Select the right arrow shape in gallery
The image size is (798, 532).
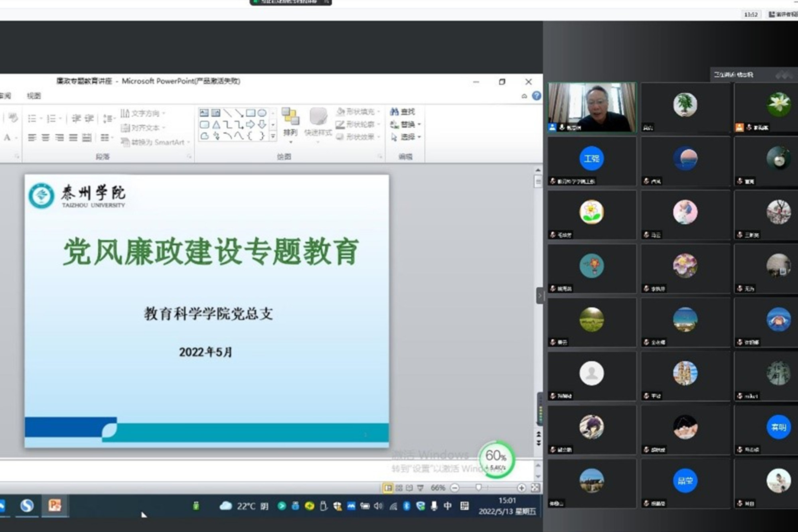251,124
